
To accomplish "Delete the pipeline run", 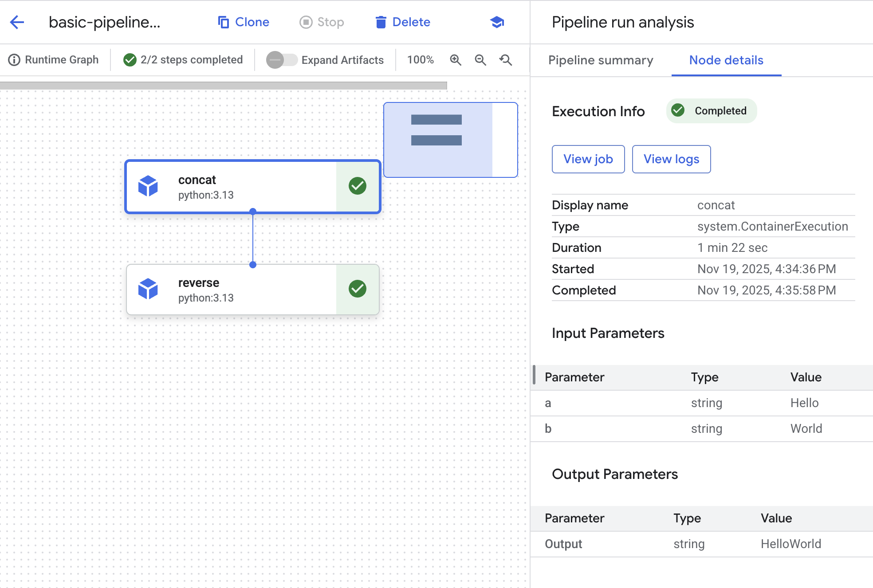I will (x=402, y=22).
